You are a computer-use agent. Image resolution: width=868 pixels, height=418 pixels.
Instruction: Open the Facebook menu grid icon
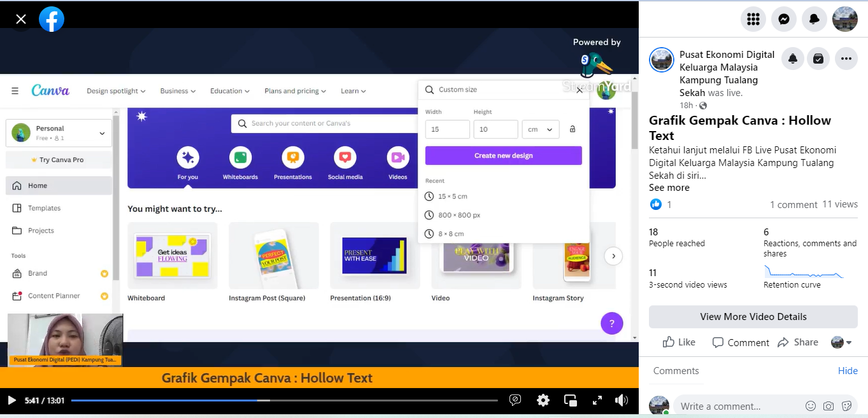[x=753, y=20]
